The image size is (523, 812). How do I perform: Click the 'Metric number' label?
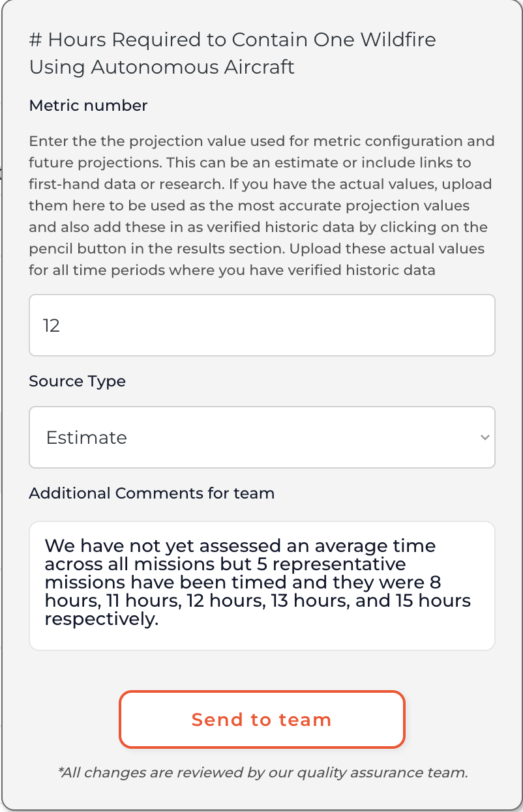point(88,106)
